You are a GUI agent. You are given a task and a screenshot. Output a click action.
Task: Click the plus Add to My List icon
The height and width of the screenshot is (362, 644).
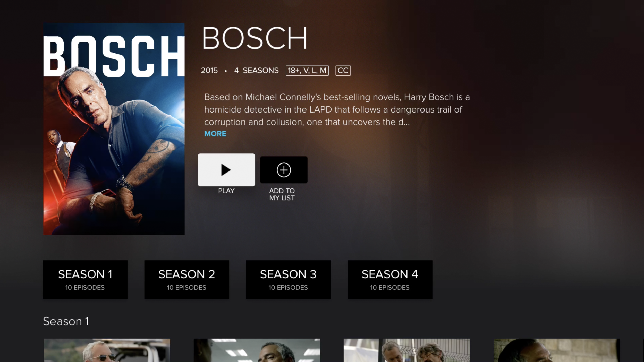click(284, 170)
